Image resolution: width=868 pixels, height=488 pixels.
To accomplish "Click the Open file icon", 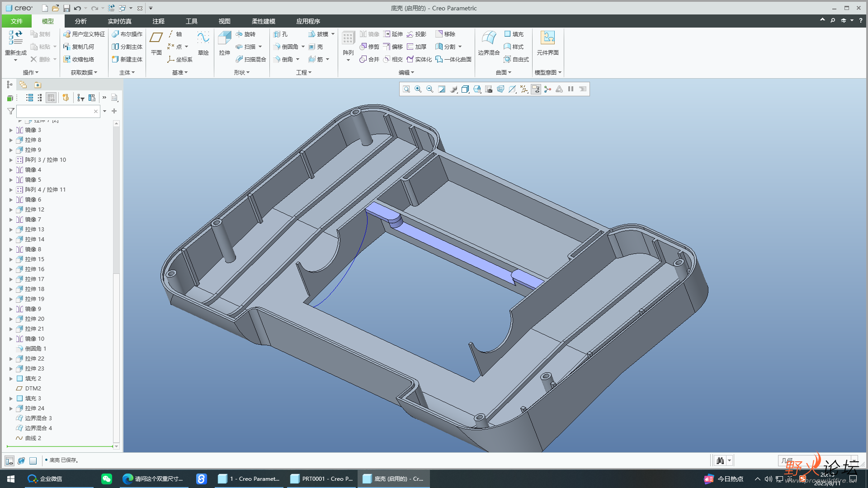I will (x=55, y=8).
